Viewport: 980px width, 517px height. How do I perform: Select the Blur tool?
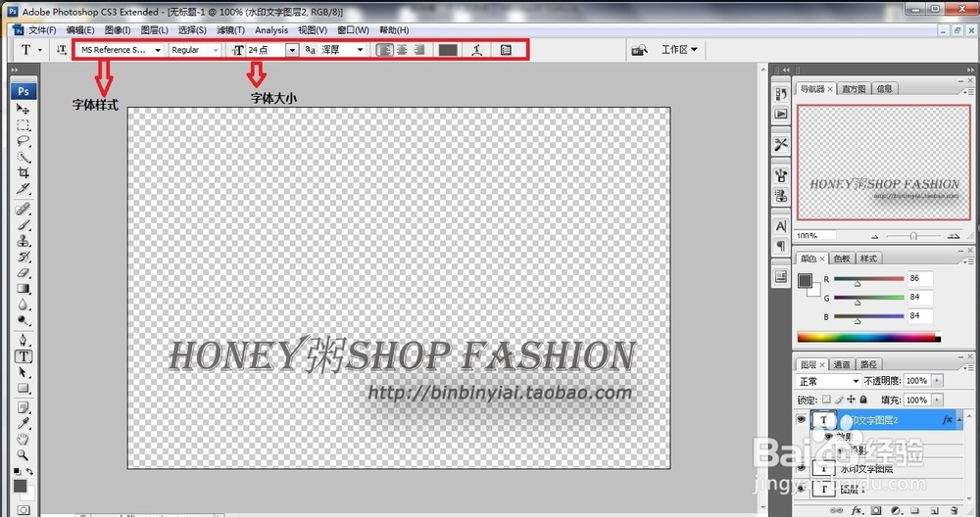[24, 305]
